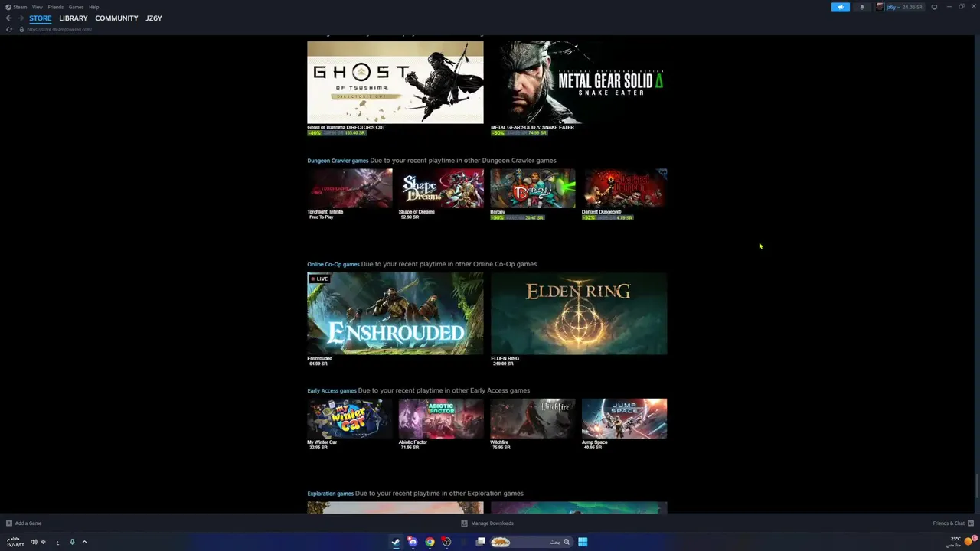Open the weather widget showing 23°C
The image size is (980, 551).
pyautogui.click(x=961, y=541)
